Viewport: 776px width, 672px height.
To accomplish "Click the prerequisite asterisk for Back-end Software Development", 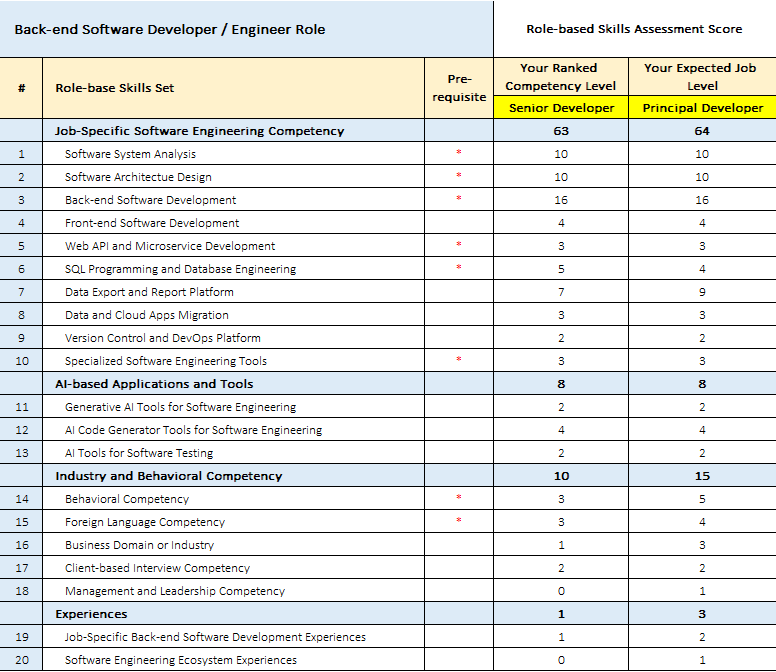I will [x=459, y=199].
